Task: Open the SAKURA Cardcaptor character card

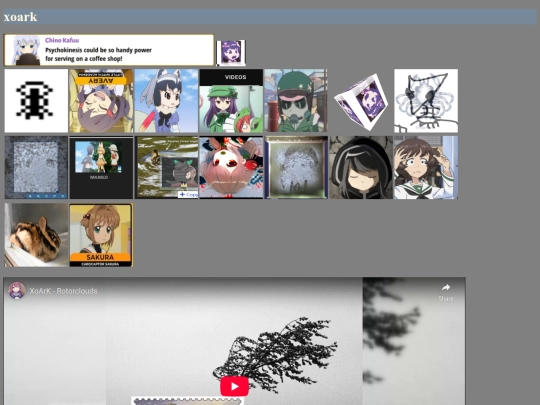Action: pyautogui.click(x=101, y=235)
